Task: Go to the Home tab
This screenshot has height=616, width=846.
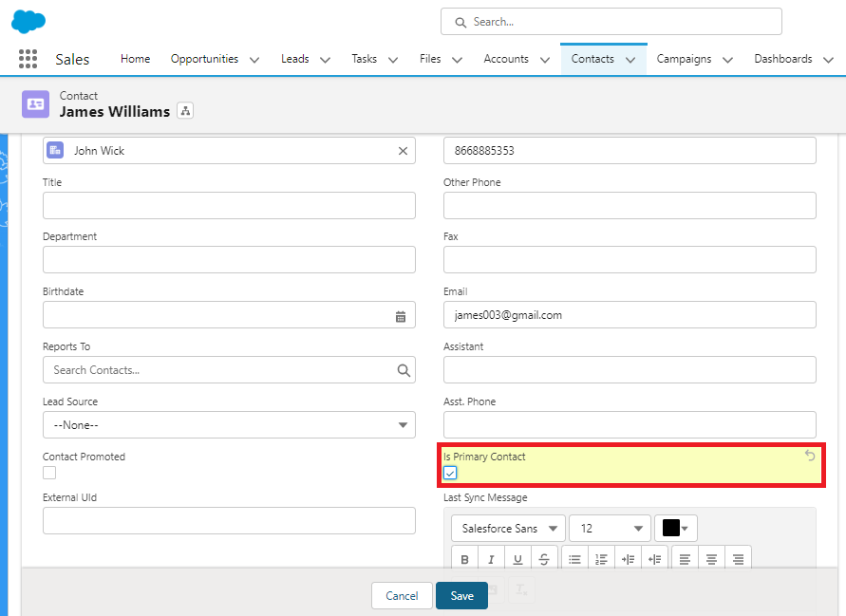Action: pos(136,59)
